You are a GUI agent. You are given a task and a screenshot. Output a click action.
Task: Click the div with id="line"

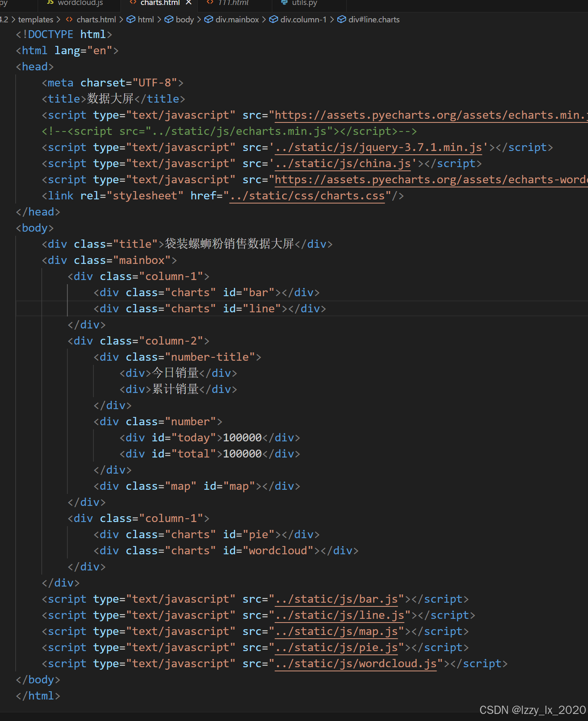tap(210, 309)
